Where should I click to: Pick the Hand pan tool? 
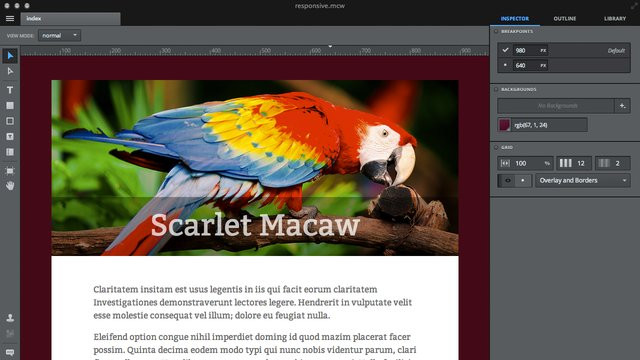(x=10, y=186)
